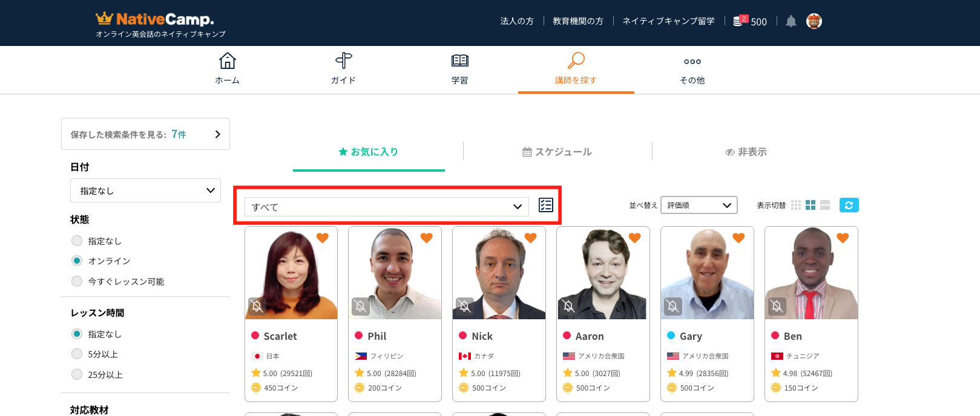Toggle Phil's muted notification bell

[x=361, y=307]
